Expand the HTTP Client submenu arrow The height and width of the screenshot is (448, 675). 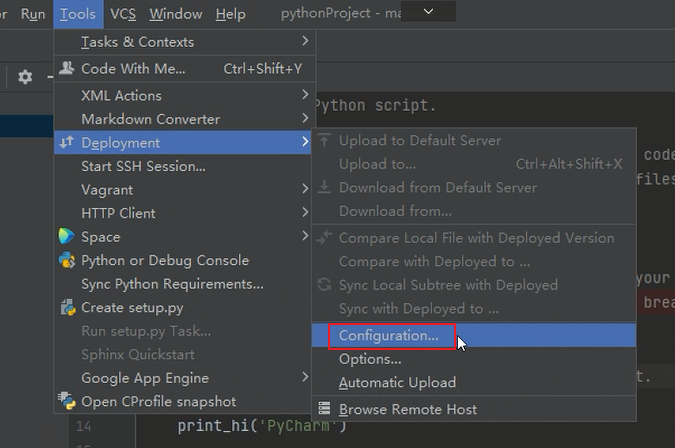tap(305, 212)
